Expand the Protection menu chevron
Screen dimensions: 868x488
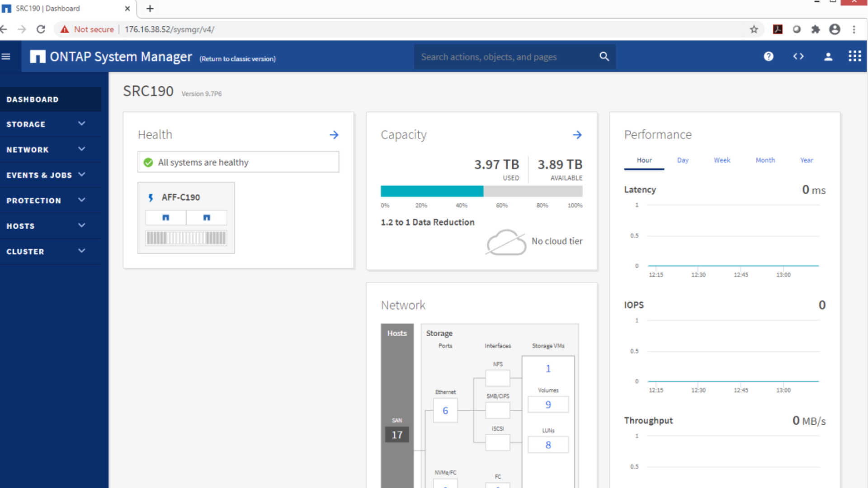pyautogui.click(x=81, y=200)
